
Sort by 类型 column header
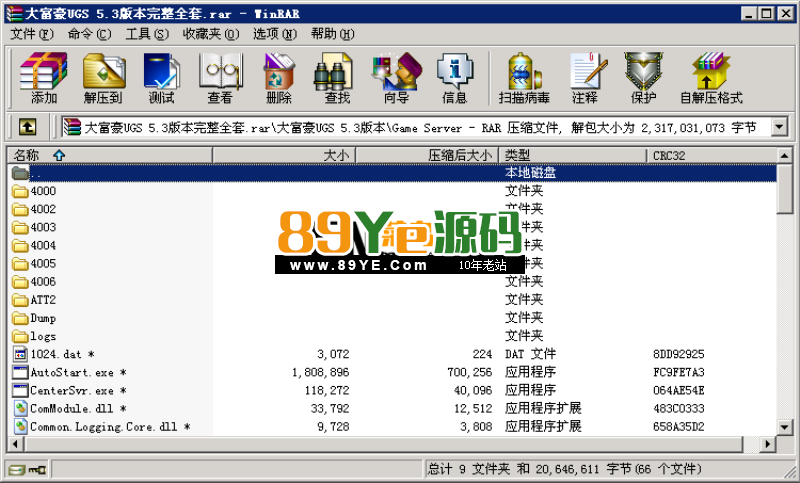point(572,155)
